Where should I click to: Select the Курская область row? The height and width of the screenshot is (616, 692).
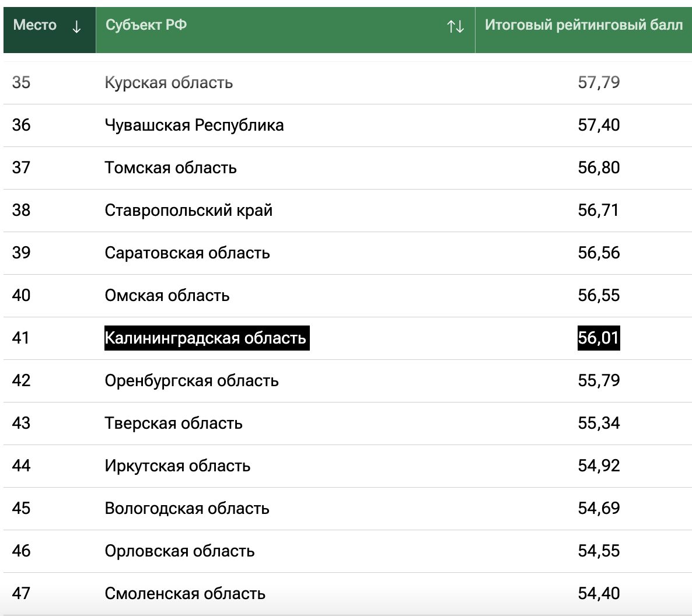click(169, 83)
